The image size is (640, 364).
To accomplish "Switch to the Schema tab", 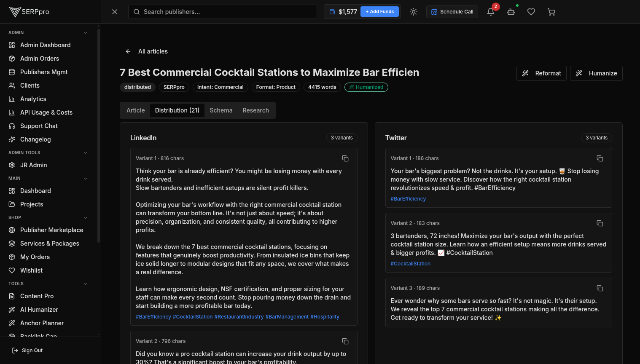I will click(x=221, y=110).
